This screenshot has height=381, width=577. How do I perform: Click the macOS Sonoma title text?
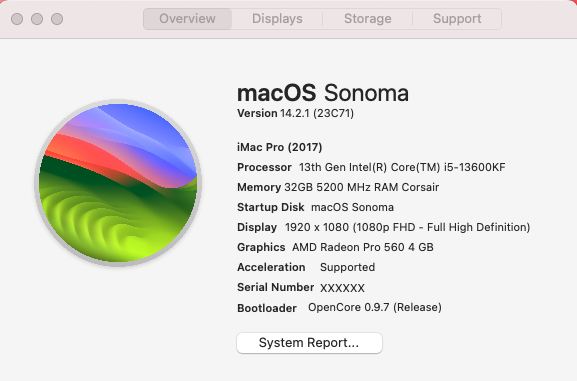(323, 93)
